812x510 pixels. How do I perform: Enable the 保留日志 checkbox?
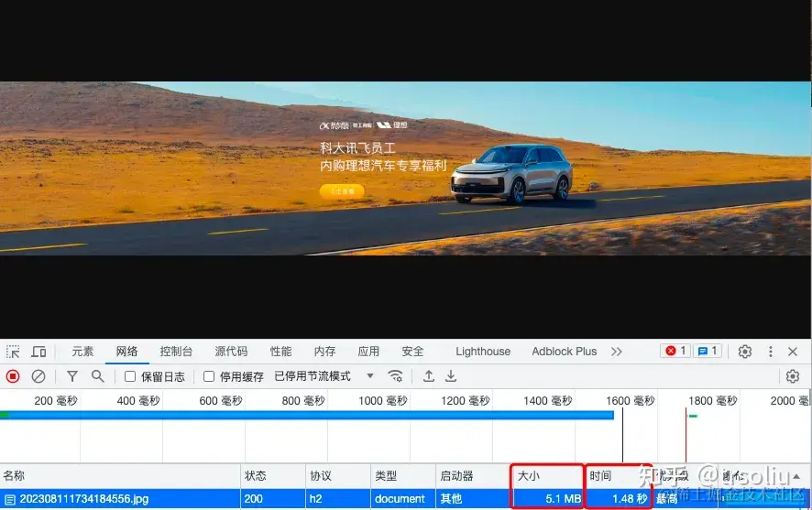[130, 376]
